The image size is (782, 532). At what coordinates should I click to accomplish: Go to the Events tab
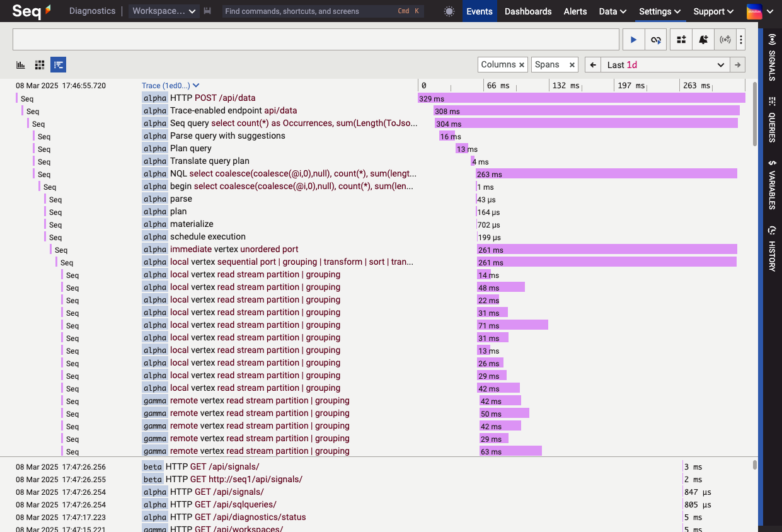pyautogui.click(x=480, y=11)
